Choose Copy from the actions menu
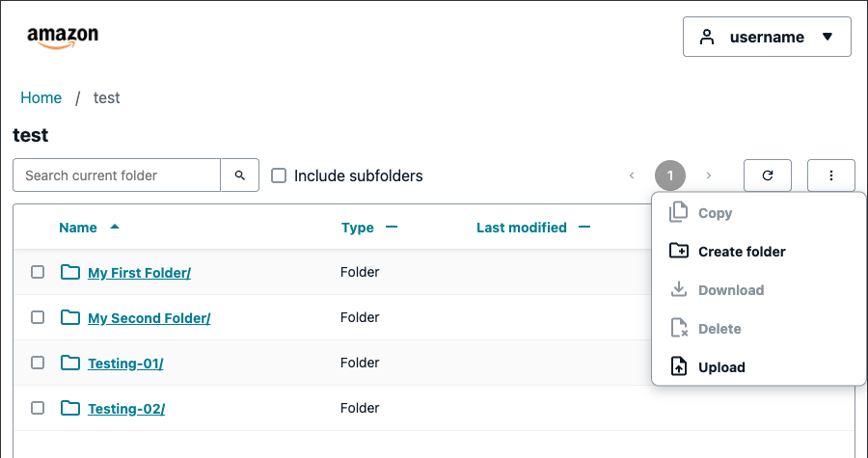The width and height of the screenshot is (868, 458). coord(758,213)
